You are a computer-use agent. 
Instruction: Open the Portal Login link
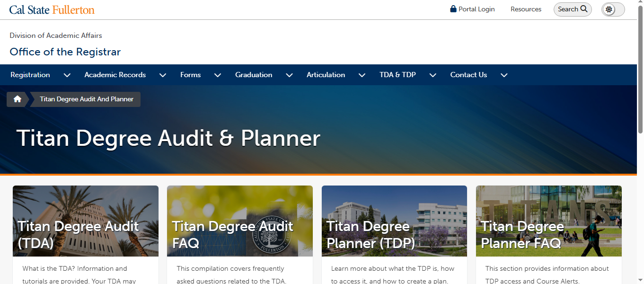click(472, 9)
